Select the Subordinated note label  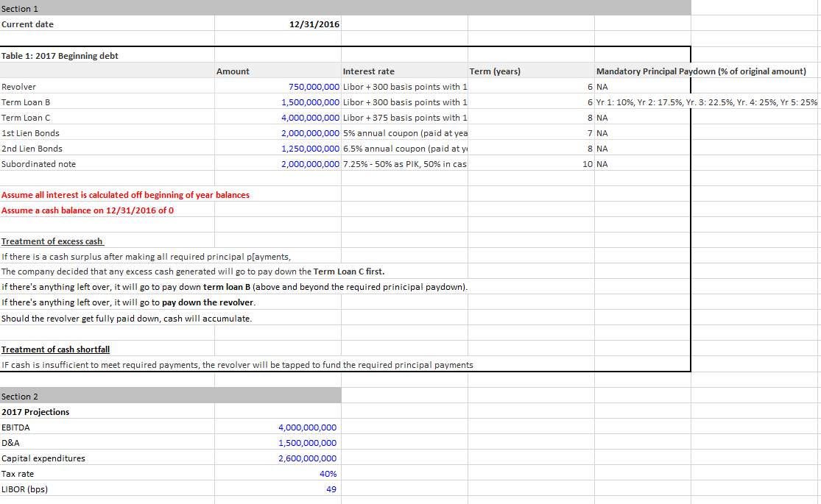[35, 163]
